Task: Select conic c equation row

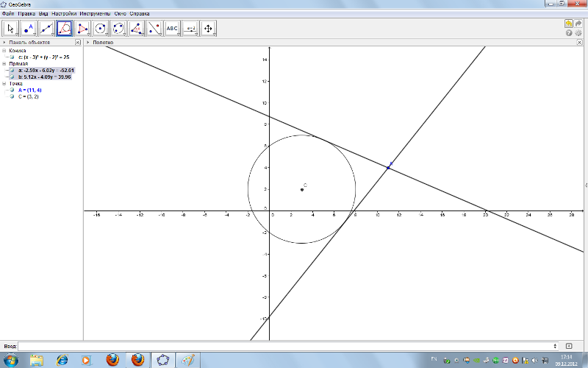Action: [44, 57]
